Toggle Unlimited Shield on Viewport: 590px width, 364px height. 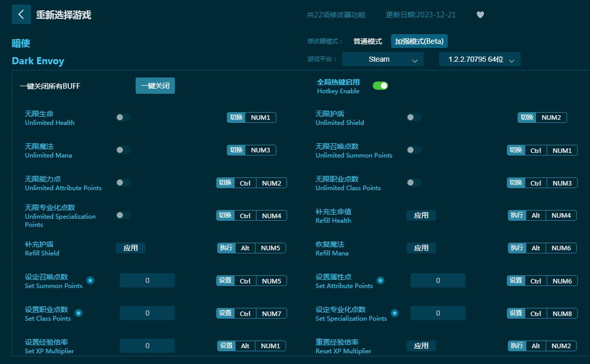tap(414, 117)
